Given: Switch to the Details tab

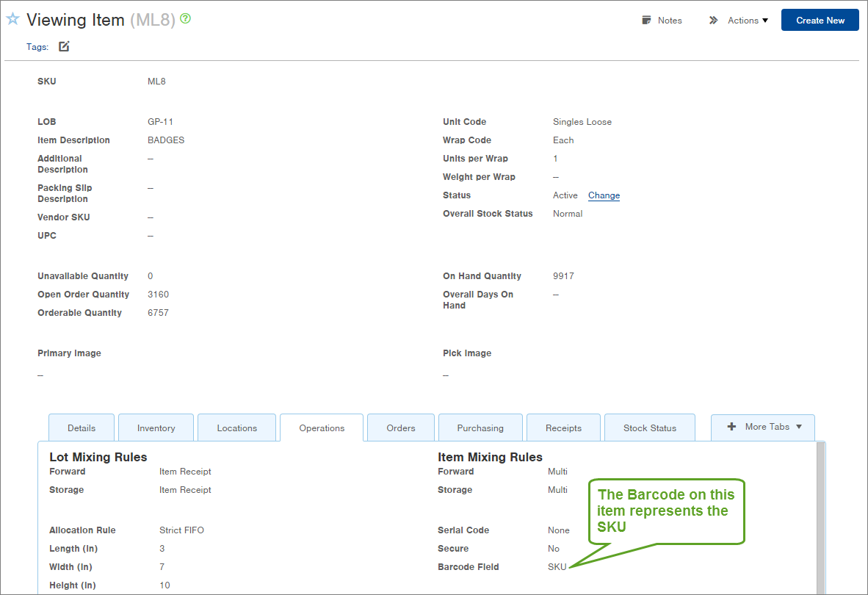Looking at the screenshot, I should pos(82,428).
